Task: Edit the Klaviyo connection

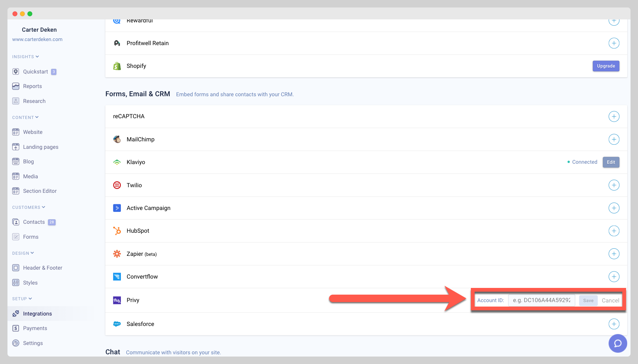Action: [611, 162]
